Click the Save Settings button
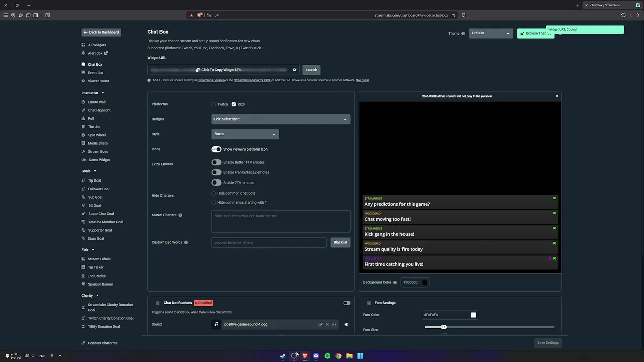644x362 pixels. 548,343
